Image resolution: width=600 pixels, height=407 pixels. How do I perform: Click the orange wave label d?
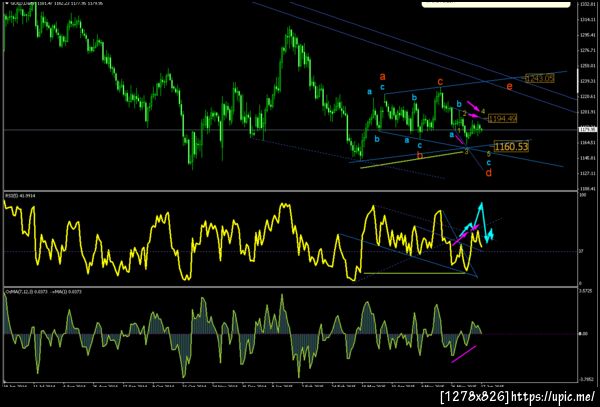point(489,173)
